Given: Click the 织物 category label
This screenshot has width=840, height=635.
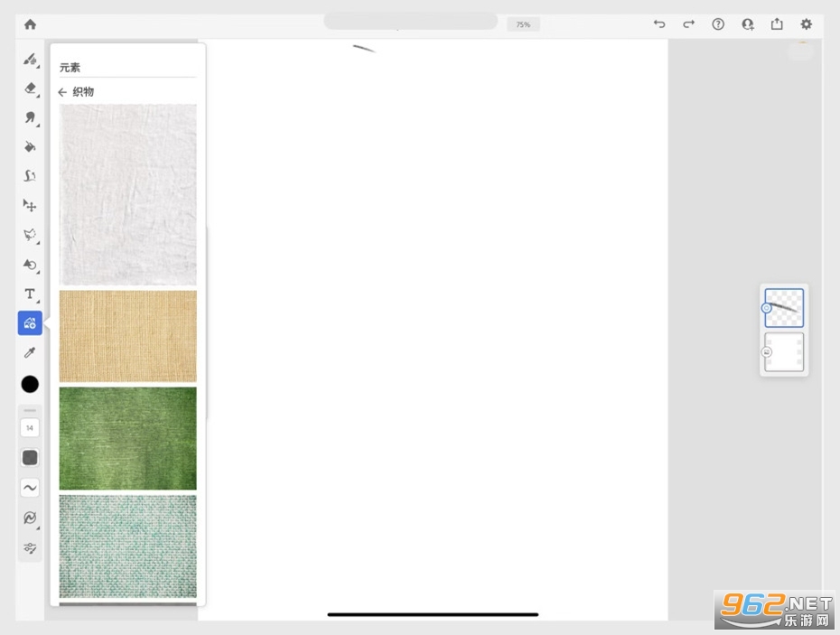Looking at the screenshot, I should click(x=84, y=91).
